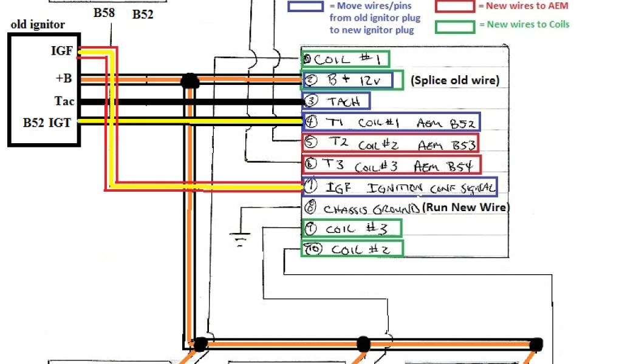Click the junction dot on the +B wire

point(190,81)
